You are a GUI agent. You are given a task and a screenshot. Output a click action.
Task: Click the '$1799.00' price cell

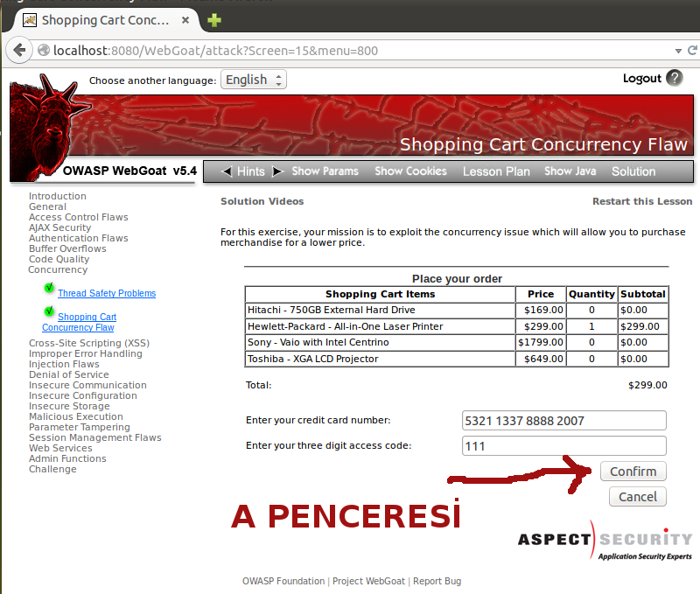[x=541, y=342]
